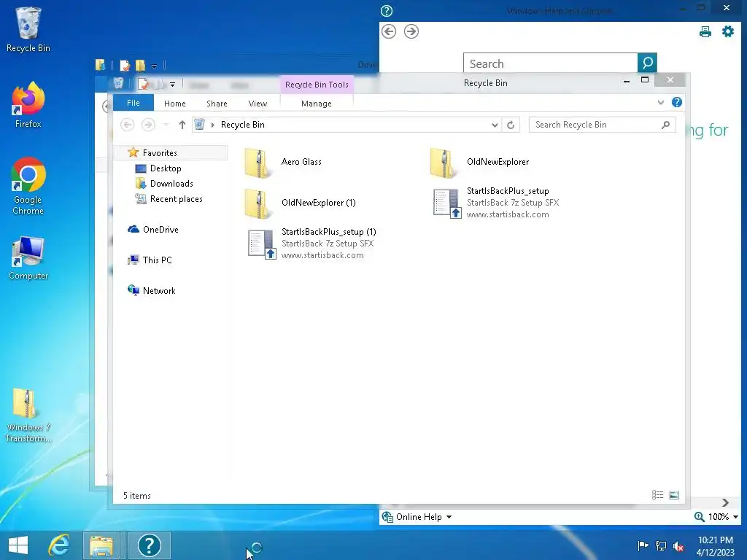
Task: Click the search magnifier in Recycle Bin
Action: 666,125
